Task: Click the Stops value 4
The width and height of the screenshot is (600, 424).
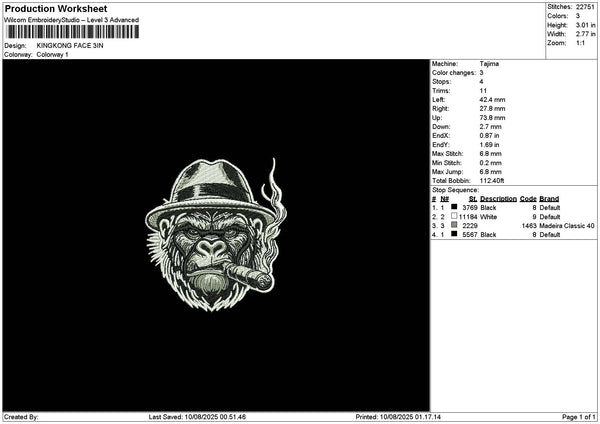Action: pyautogui.click(x=481, y=82)
